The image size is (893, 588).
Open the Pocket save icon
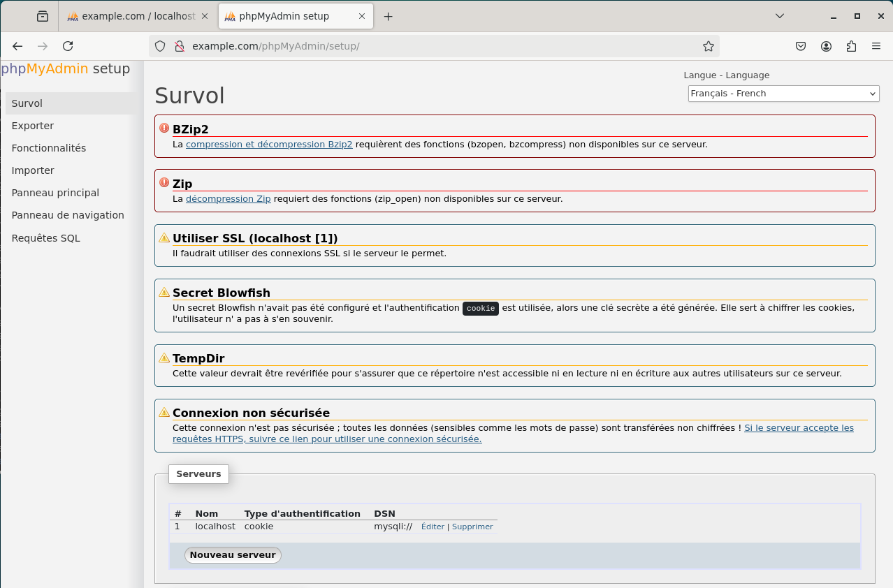801,46
